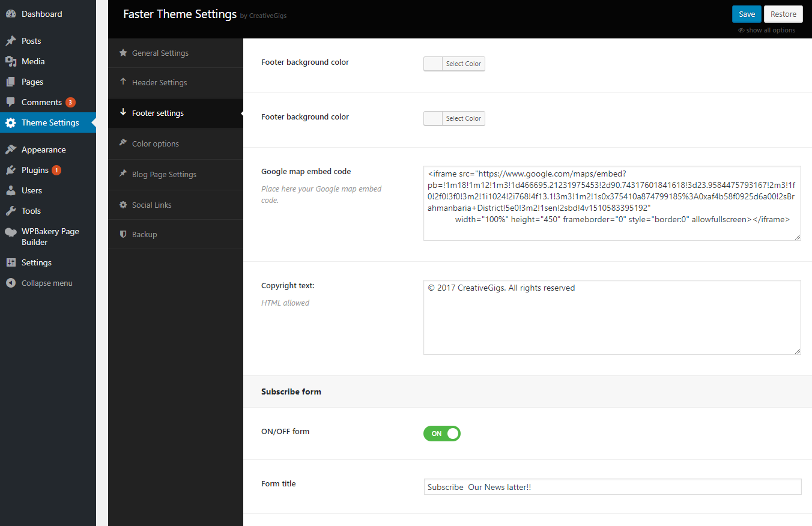Switch to the General Settings tab

click(160, 53)
